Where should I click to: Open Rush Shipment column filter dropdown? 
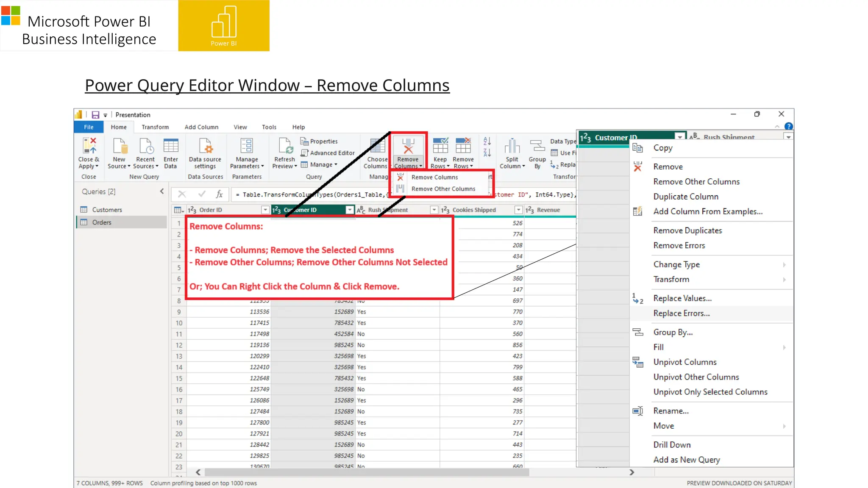pyautogui.click(x=434, y=210)
